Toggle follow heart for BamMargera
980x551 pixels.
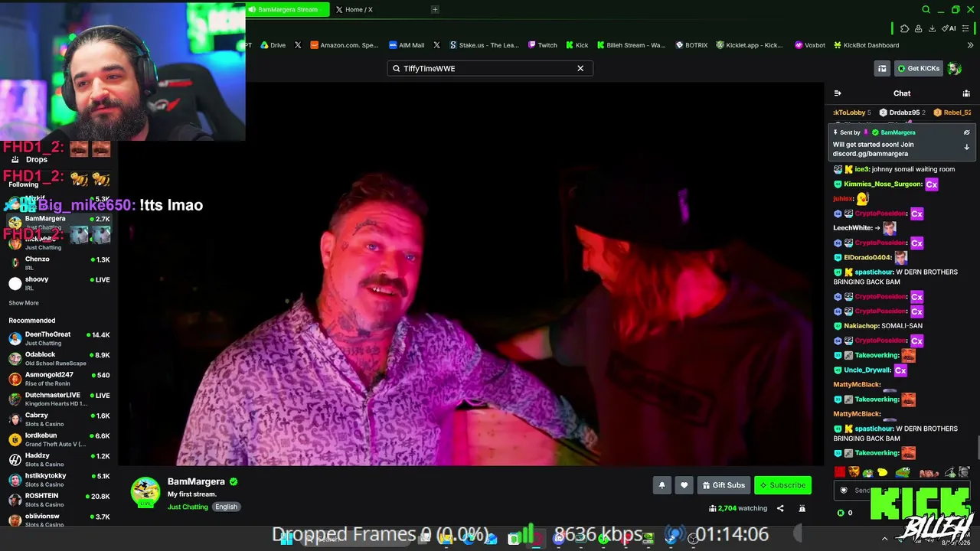[x=684, y=485]
